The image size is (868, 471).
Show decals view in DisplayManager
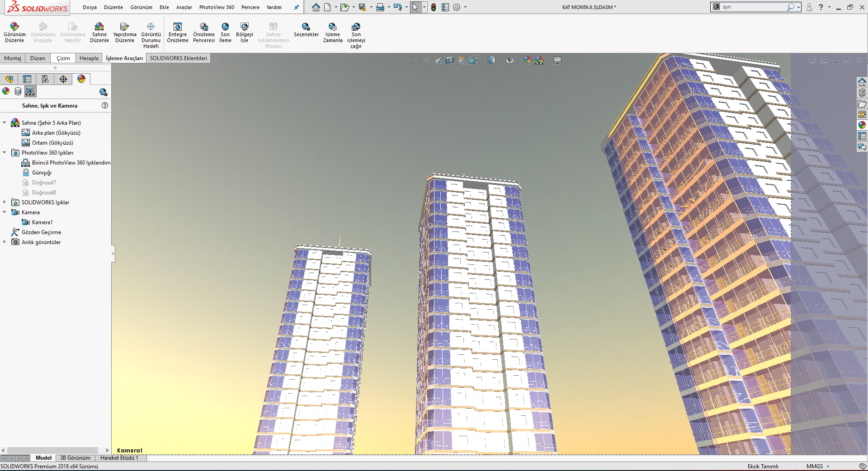coord(18,91)
